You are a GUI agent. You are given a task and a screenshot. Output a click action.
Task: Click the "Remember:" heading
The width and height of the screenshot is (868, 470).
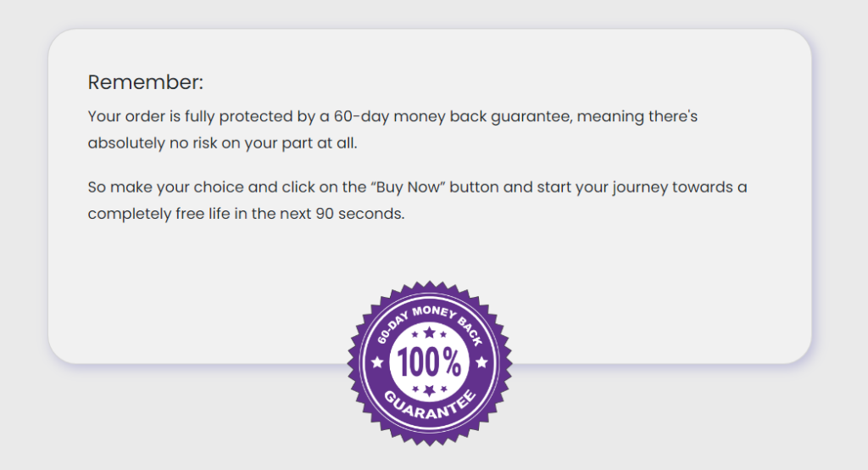tap(146, 82)
